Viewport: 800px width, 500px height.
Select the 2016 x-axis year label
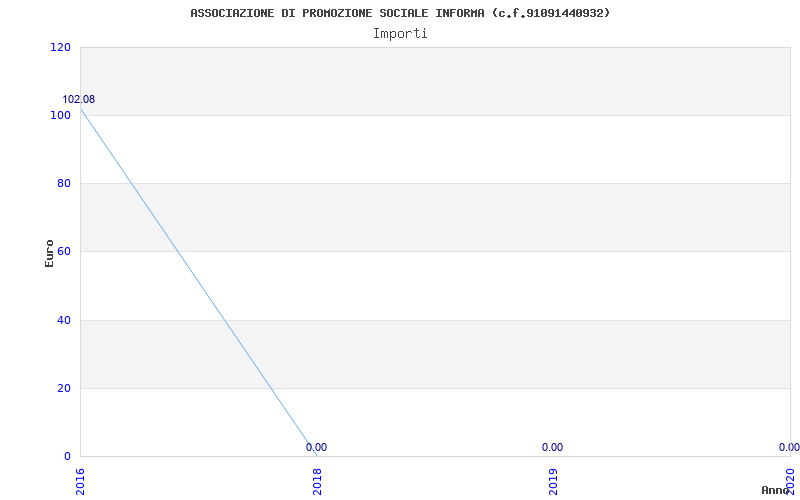81,482
